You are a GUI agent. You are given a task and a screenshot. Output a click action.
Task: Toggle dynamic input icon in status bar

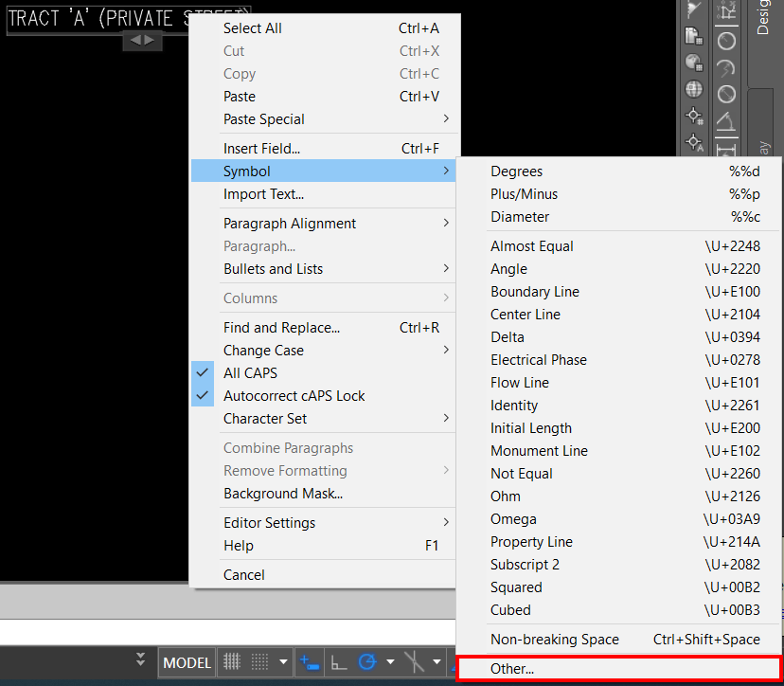(x=310, y=662)
